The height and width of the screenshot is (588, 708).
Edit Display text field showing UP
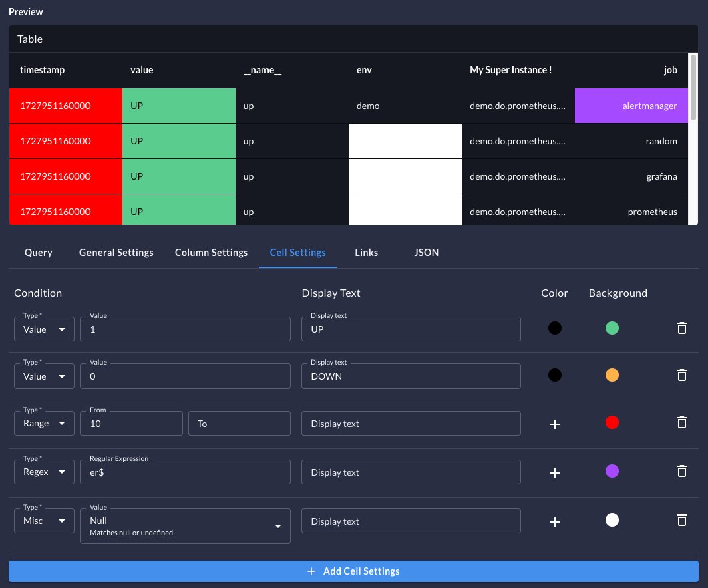click(x=411, y=329)
